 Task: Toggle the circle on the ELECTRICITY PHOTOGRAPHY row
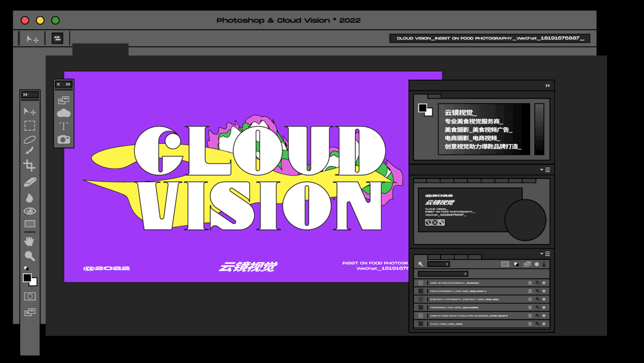544,299
